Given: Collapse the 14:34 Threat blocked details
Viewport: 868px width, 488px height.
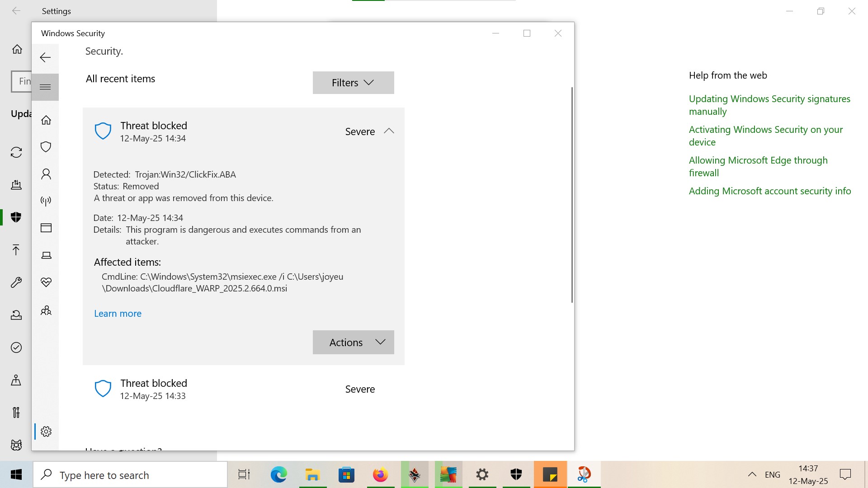Looking at the screenshot, I should coord(389,131).
